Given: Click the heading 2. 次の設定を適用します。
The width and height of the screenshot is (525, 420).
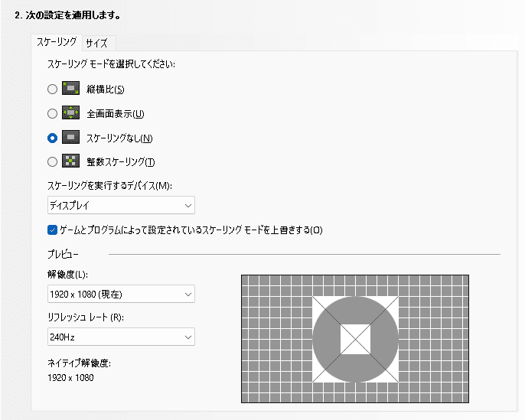Looking at the screenshot, I should (68, 15).
